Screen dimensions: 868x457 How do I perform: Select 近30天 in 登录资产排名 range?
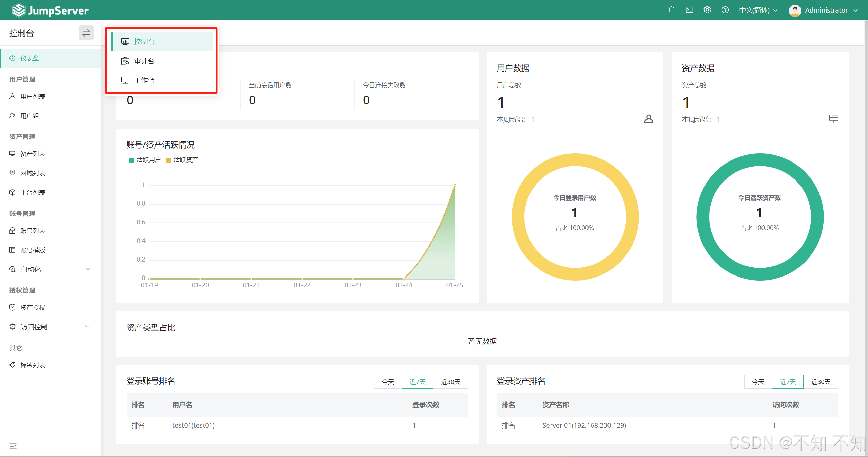[x=821, y=382]
